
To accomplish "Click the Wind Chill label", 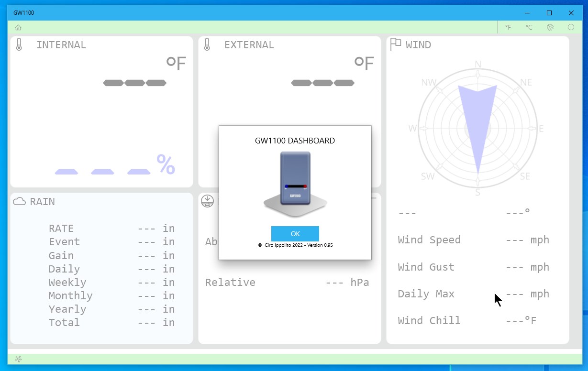I will 429,321.
